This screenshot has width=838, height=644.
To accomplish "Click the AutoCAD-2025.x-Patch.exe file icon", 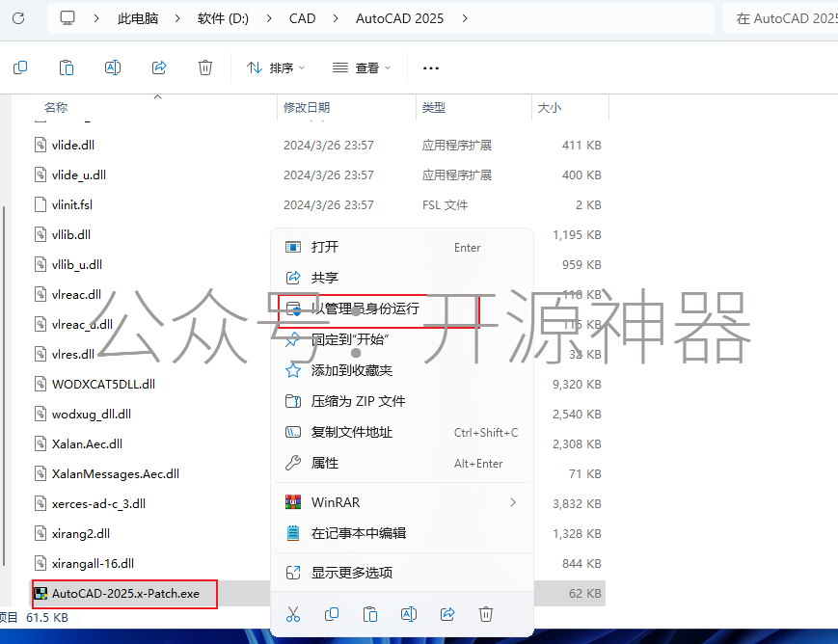I will click(41, 593).
